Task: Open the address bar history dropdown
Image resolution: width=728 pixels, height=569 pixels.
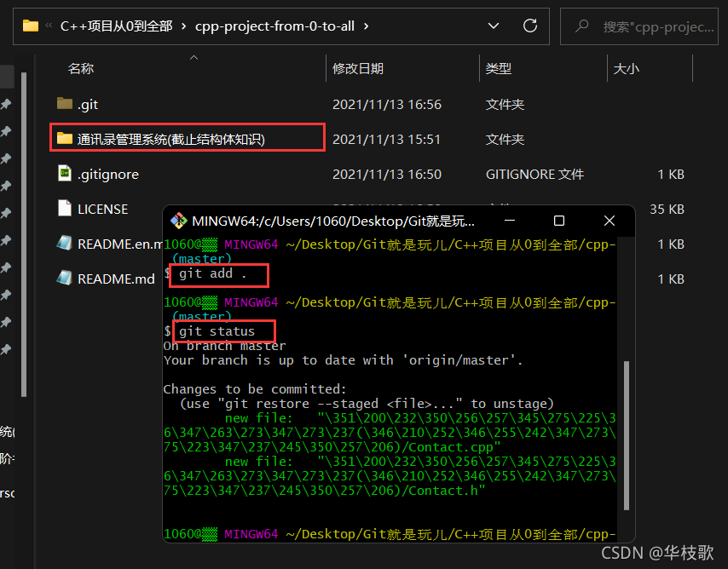Action: click(494, 26)
